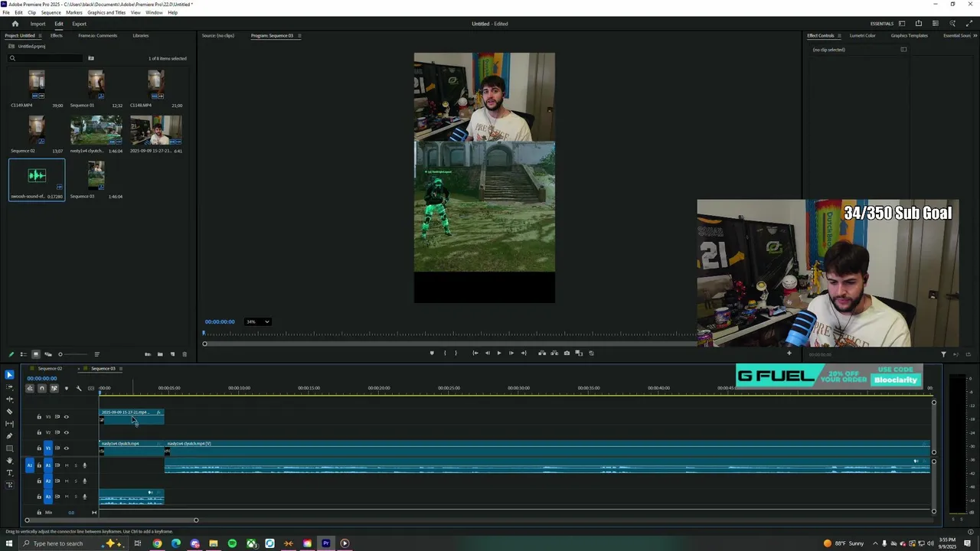Switch to Sequence 02 timeline tab
The width and height of the screenshot is (980, 551).
(50, 368)
